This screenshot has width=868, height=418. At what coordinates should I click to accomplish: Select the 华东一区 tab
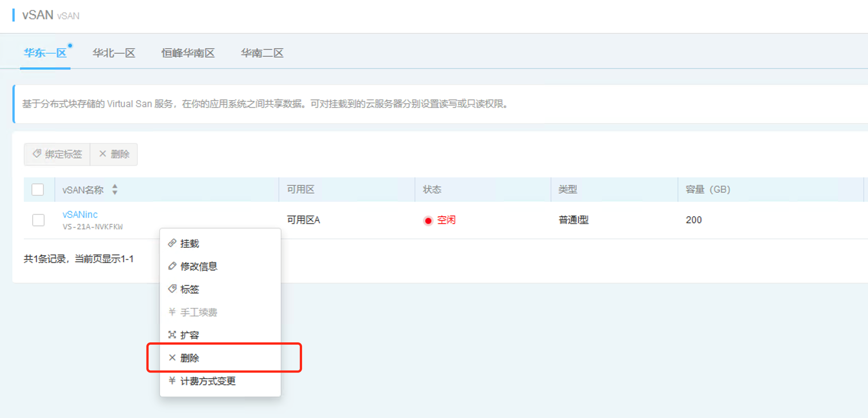click(45, 53)
